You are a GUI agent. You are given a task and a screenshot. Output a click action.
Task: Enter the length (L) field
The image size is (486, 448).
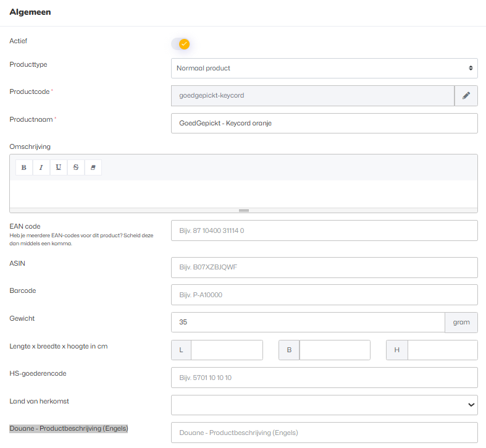click(x=227, y=350)
